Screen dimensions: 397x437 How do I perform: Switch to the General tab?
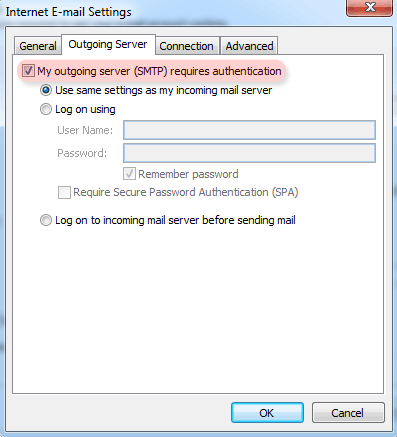[38, 46]
